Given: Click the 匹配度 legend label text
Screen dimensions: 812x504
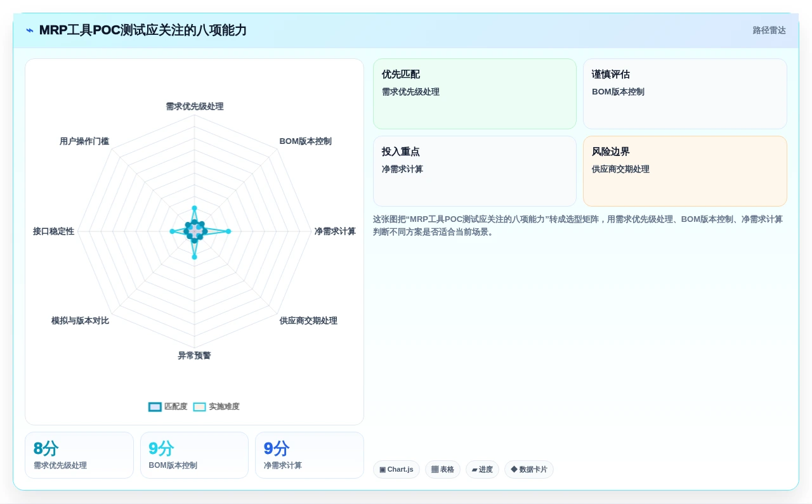Looking at the screenshot, I should click(x=176, y=407).
